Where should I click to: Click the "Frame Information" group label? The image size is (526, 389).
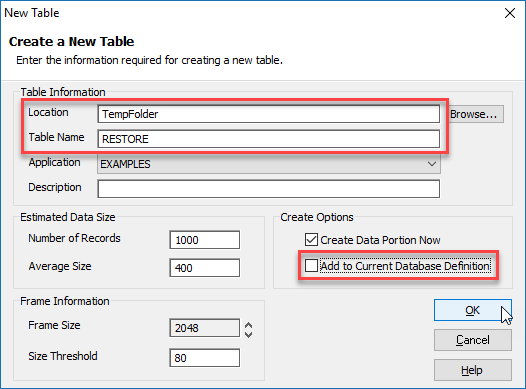[x=65, y=301]
